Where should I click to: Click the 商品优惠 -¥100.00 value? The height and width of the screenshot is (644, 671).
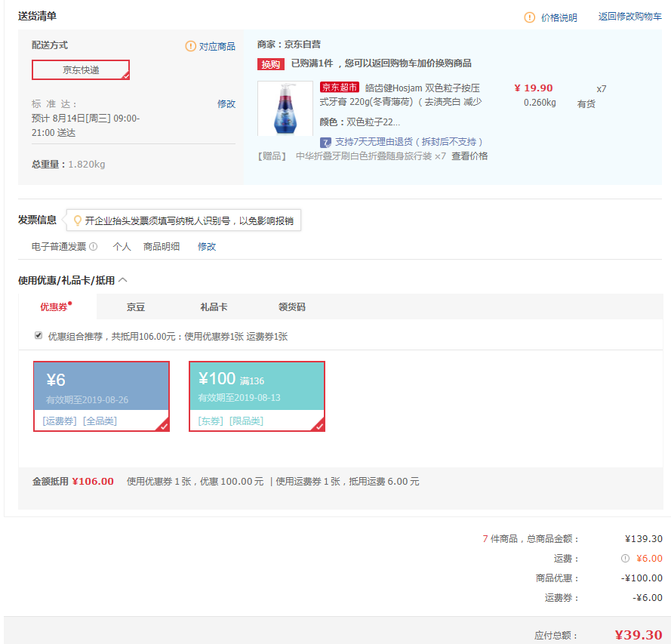point(642,578)
